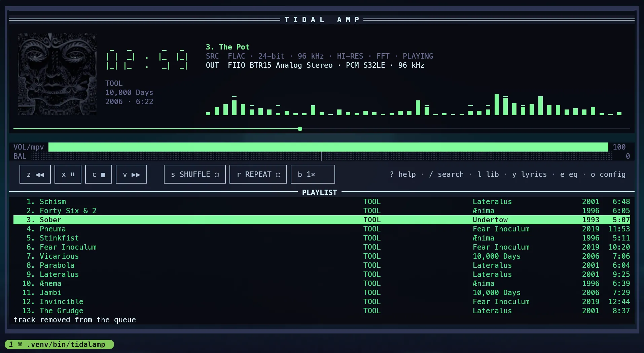Click the tidalamp terminal tab at bottom
Viewport: 644px width, 353px height.
[x=59, y=344]
